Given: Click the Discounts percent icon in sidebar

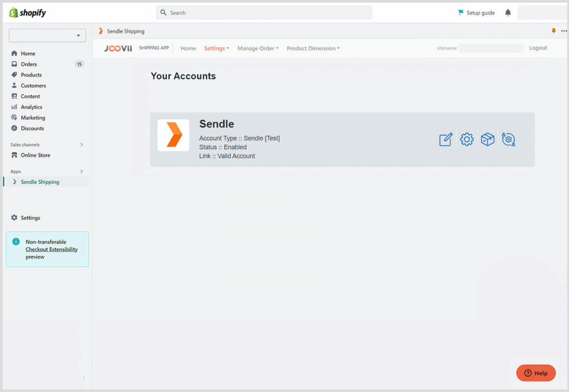Looking at the screenshot, I should click(14, 128).
